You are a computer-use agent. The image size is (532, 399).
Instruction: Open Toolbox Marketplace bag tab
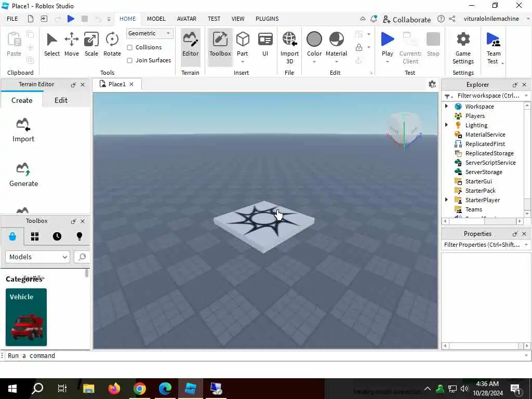[12, 236]
